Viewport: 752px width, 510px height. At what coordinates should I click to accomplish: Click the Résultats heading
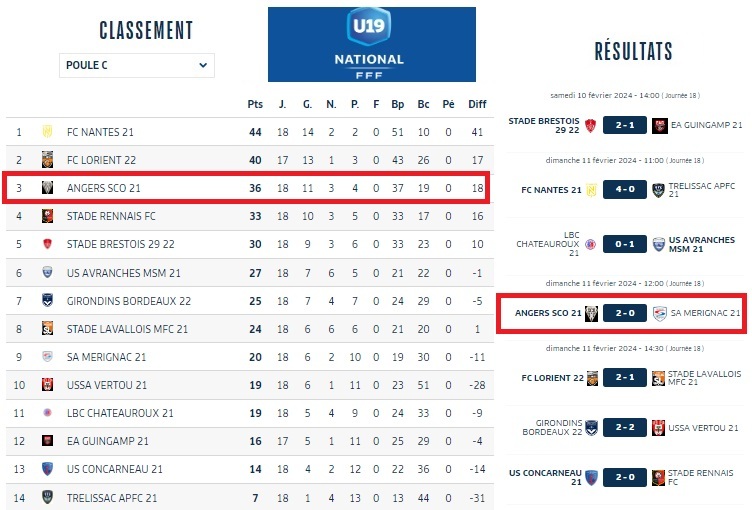633,52
